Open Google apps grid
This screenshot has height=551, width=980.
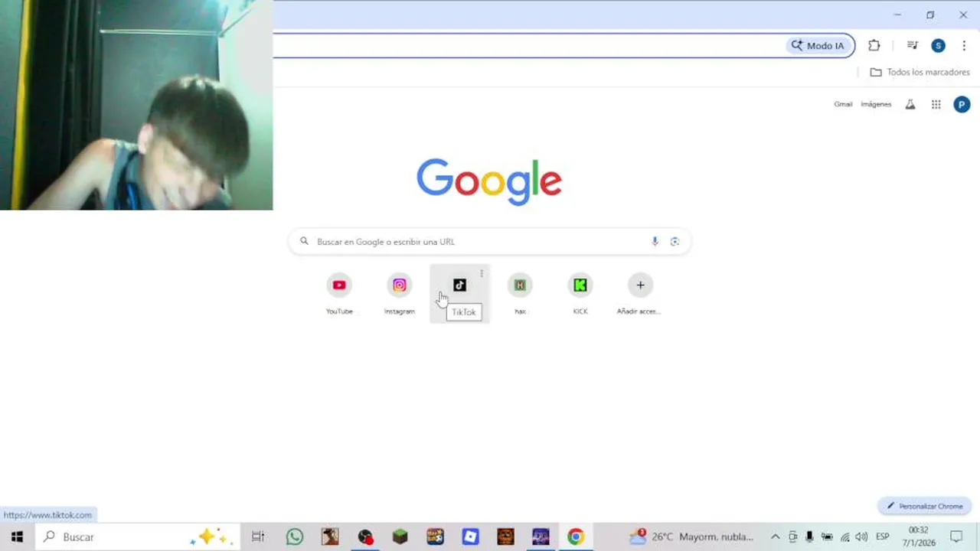[936, 104]
